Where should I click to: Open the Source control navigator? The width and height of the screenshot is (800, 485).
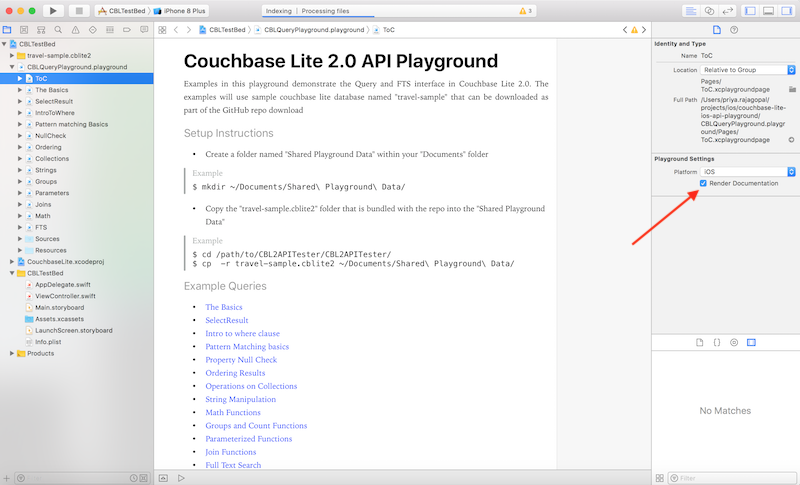coord(24,30)
